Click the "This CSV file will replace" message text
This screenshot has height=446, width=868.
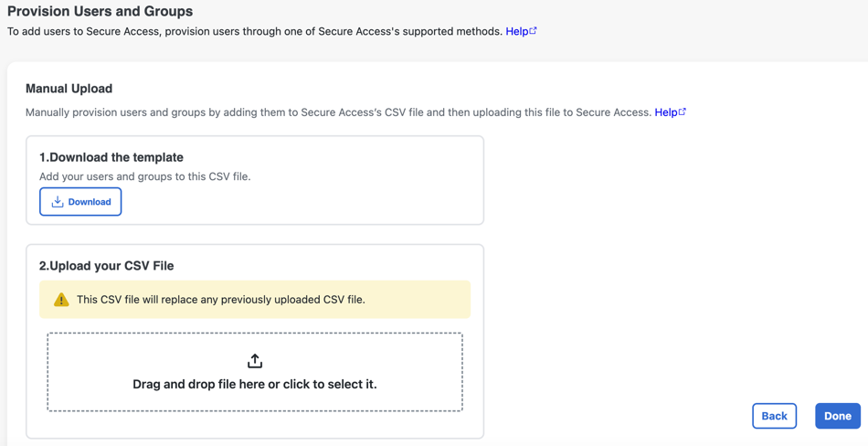[x=221, y=300]
